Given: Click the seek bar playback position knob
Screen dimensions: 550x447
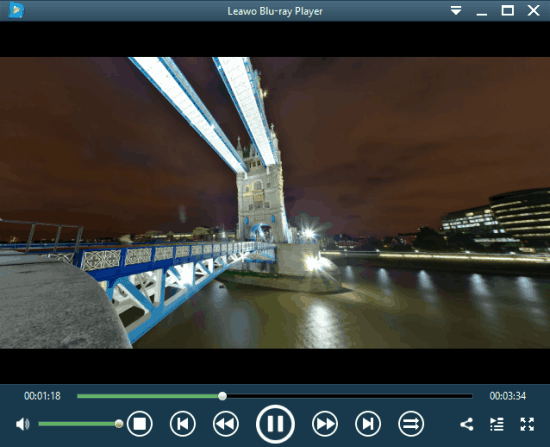Looking at the screenshot, I should tap(222, 396).
